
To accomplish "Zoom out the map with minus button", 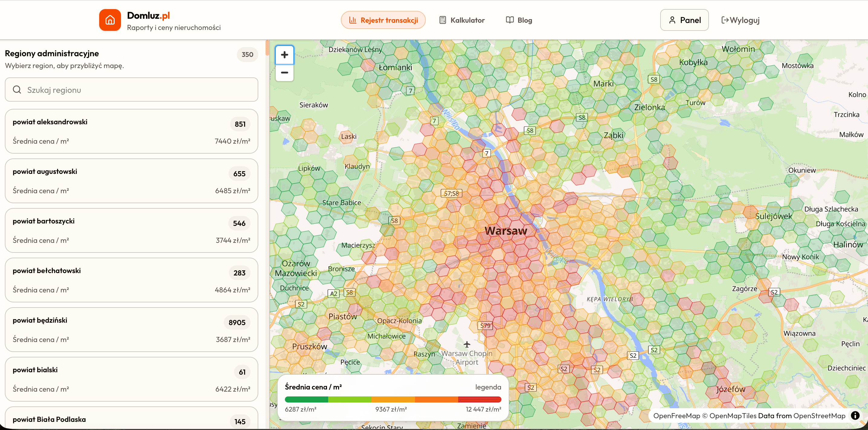I will (284, 73).
